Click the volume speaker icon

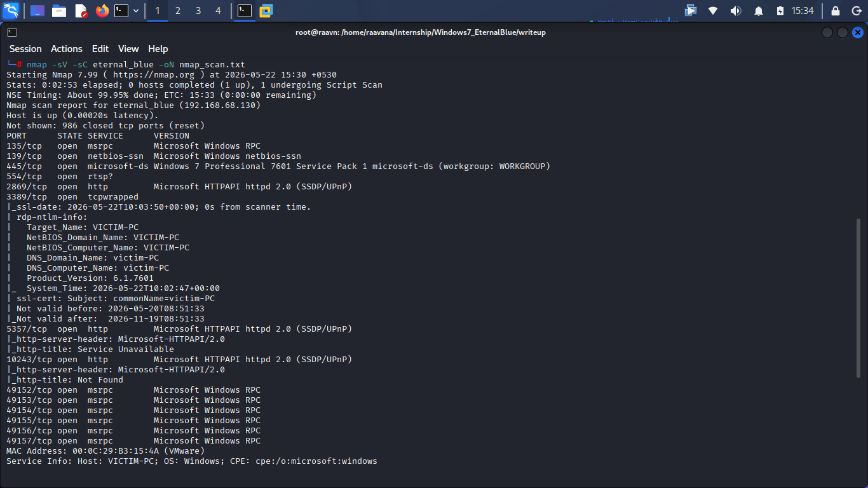point(736,11)
